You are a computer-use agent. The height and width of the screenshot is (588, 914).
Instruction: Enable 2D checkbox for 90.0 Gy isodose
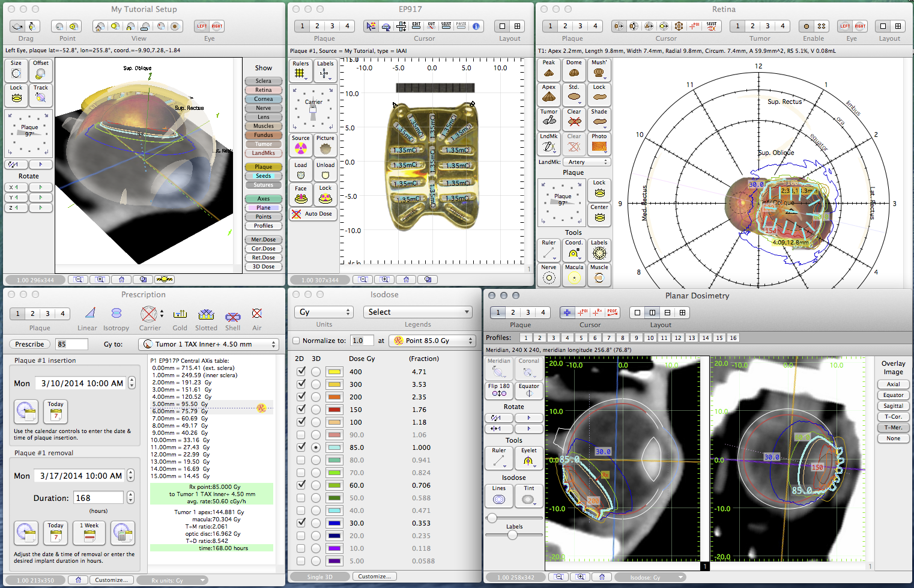pos(301,435)
